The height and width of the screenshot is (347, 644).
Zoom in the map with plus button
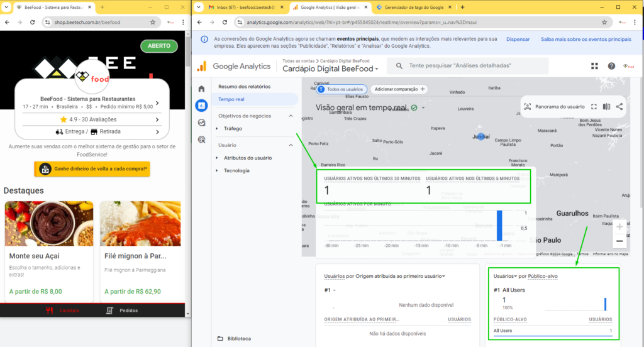click(x=619, y=227)
